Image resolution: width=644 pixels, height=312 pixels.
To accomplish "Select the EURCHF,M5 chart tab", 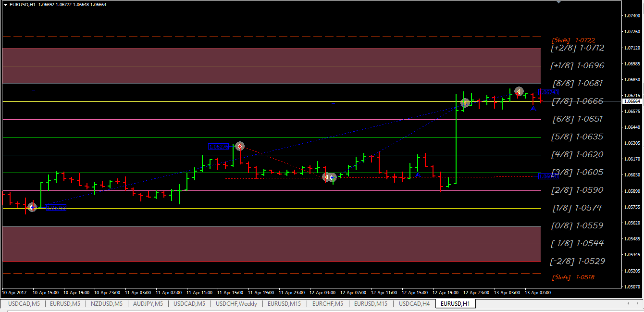I will [x=328, y=303].
